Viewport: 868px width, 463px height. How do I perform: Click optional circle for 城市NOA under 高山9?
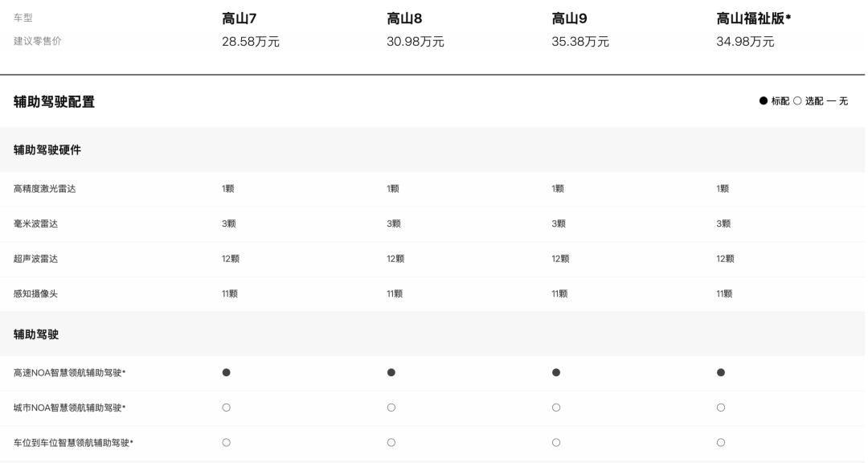click(x=556, y=408)
